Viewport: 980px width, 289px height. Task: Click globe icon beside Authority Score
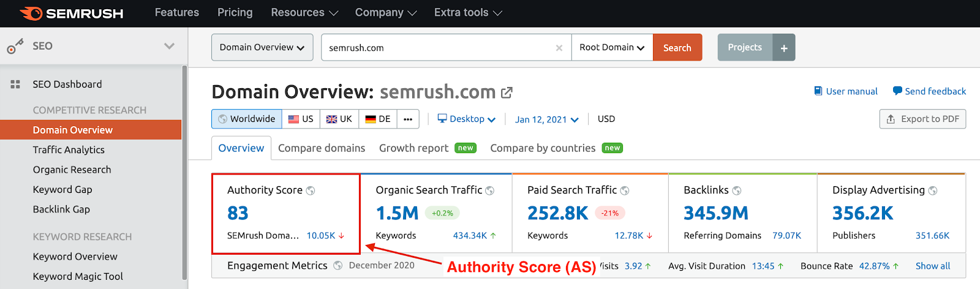point(311,190)
